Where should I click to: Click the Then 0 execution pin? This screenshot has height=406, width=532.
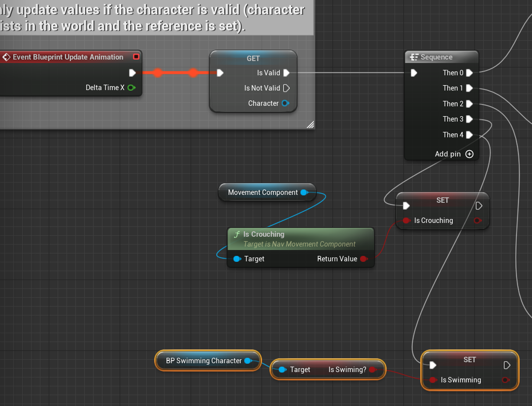(x=469, y=73)
